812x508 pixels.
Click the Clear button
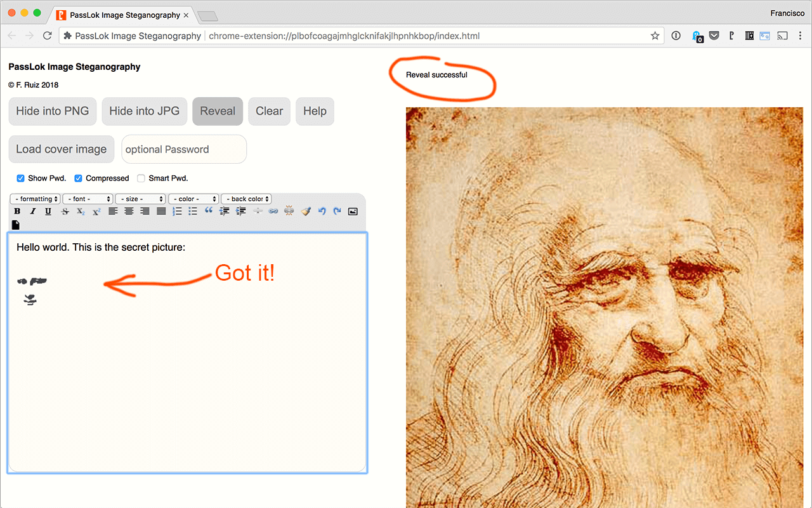pos(270,111)
